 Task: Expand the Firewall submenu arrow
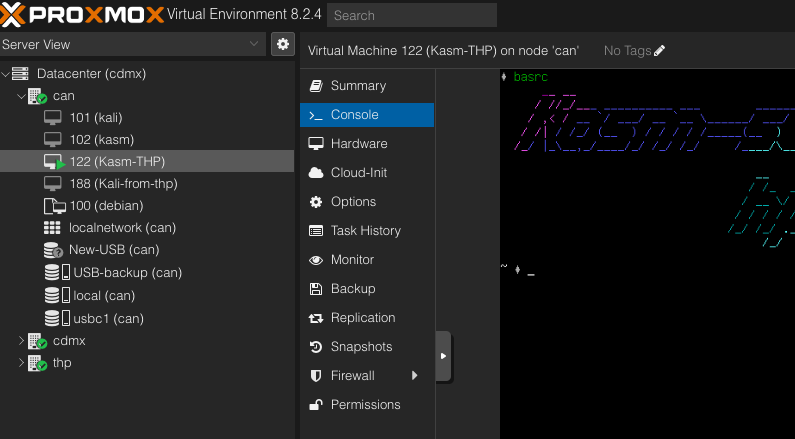coord(414,376)
